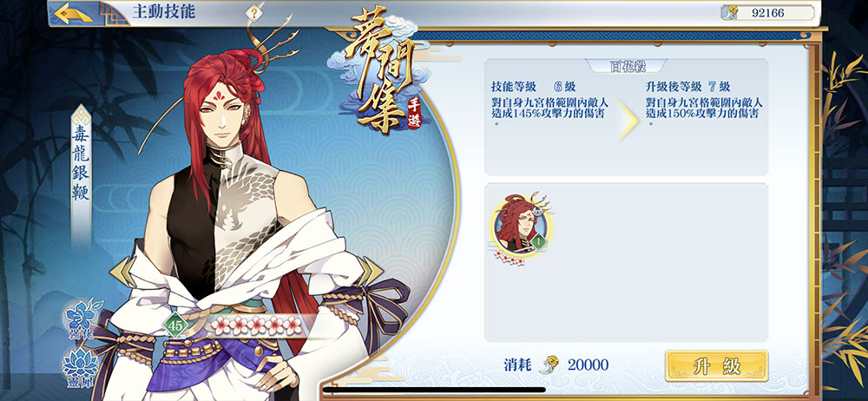Switch to next character with right chevron

(x=369, y=272)
